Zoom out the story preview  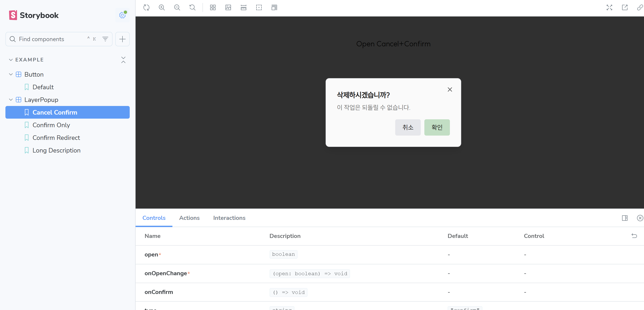(x=177, y=7)
